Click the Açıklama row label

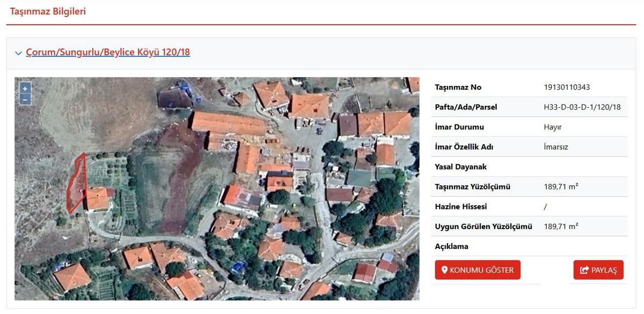(451, 246)
